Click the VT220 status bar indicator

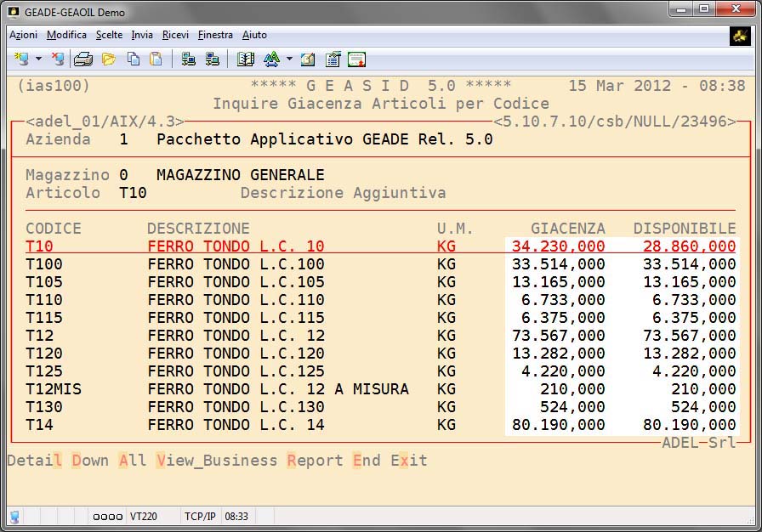click(142, 516)
